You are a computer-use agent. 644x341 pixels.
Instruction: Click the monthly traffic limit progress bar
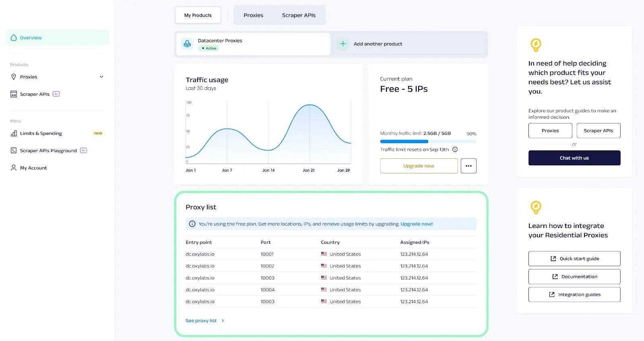[x=428, y=142]
